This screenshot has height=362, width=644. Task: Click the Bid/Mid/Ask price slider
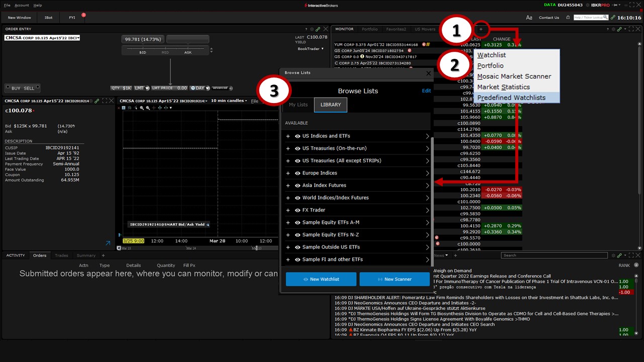click(165, 51)
